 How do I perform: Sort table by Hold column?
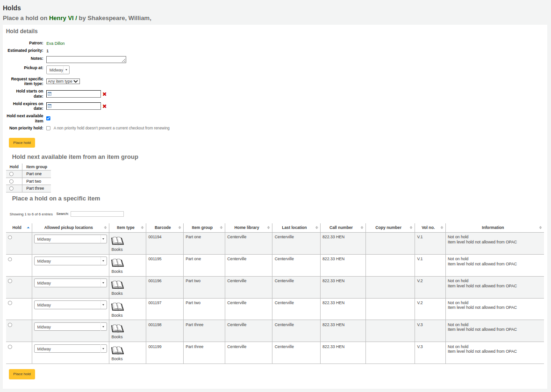[19, 228]
